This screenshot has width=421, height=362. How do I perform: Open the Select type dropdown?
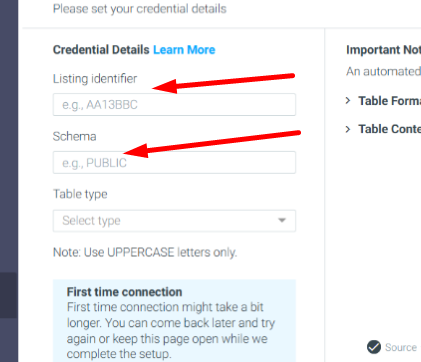(x=174, y=221)
